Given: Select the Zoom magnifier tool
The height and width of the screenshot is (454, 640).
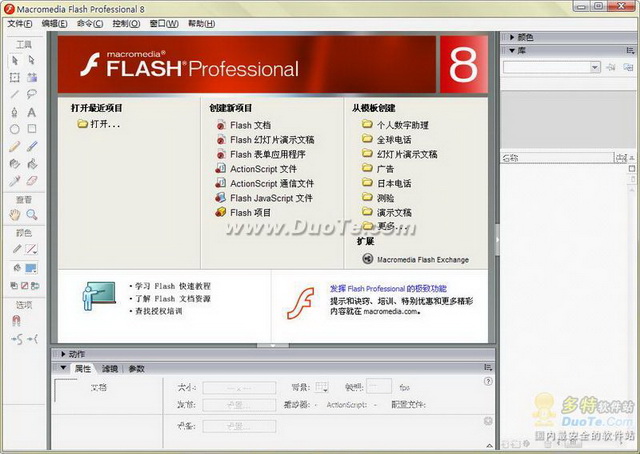Looking at the screenshot, I should click(32, 214).
